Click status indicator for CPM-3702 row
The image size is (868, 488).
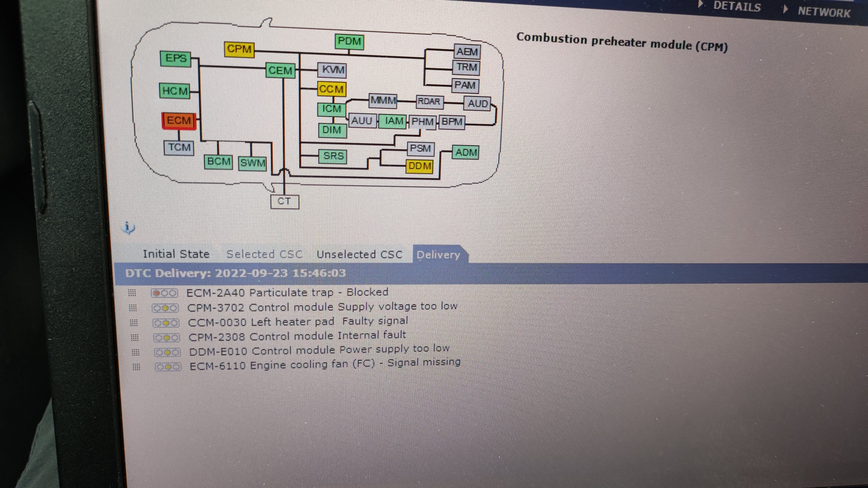(165, 308)
